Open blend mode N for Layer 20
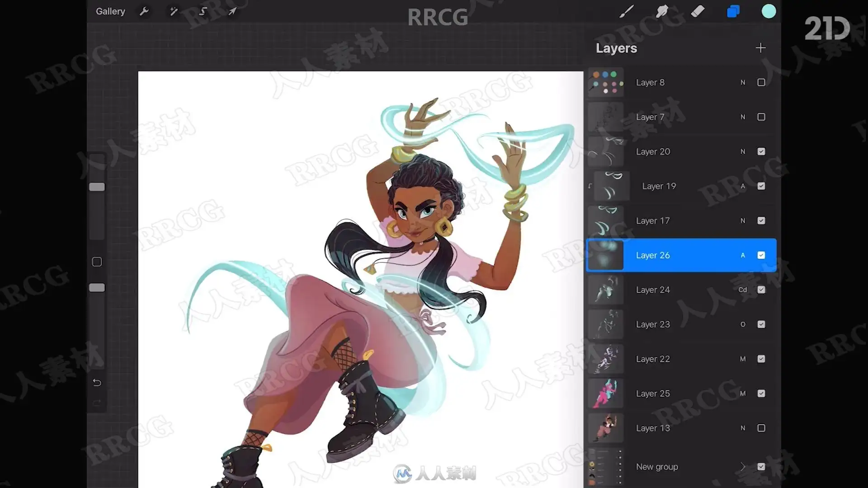Viewport: 868px width, 488px height. 743,151
